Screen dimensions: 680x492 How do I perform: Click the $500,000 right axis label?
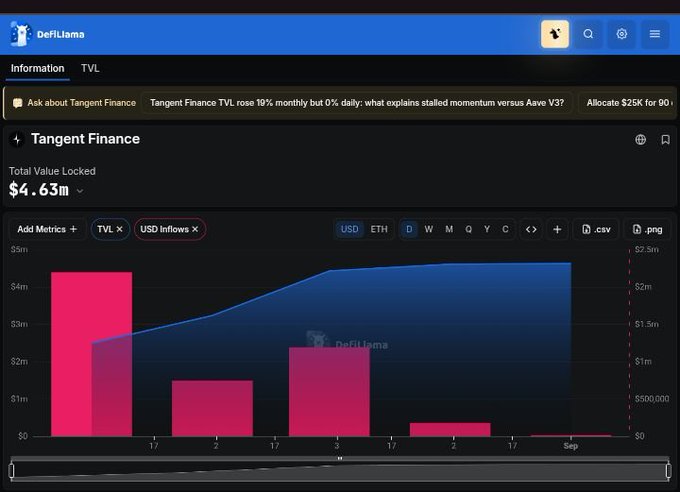pyautogui.click(x=652, y=399)
